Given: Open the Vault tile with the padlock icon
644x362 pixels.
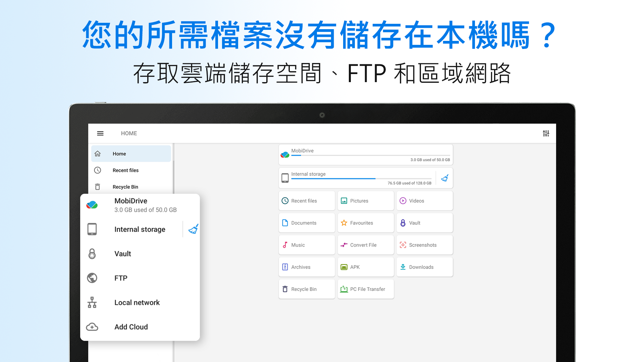Looking at the screenshot, I should click(x=424, y=223).
